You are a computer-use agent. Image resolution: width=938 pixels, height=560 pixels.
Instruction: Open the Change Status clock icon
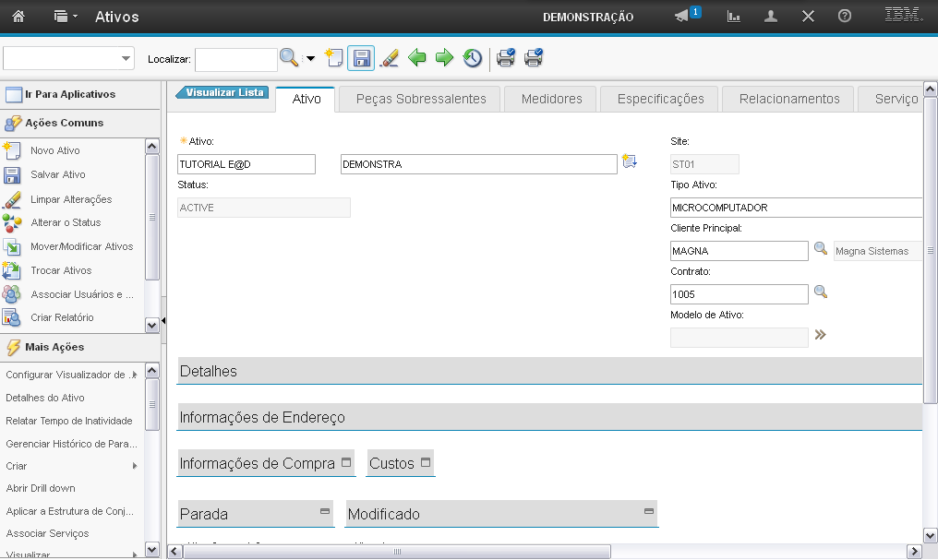[x=472, y=58]
